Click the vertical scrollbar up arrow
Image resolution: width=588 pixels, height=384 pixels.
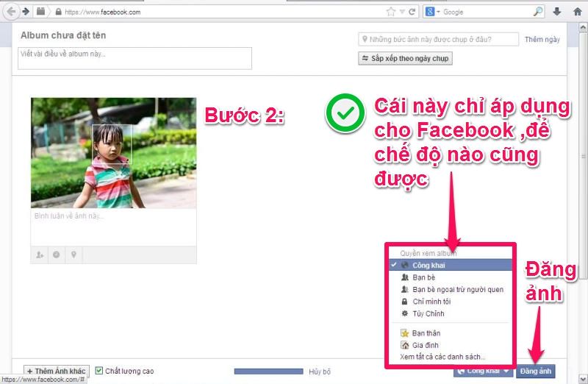click(583, 27)
